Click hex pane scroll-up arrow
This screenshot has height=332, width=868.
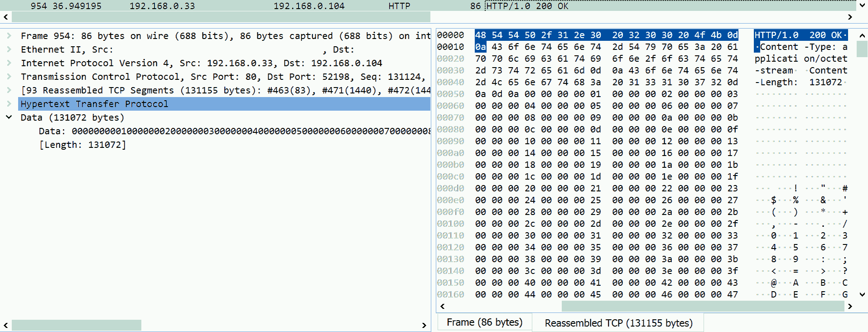click(862, 35)
